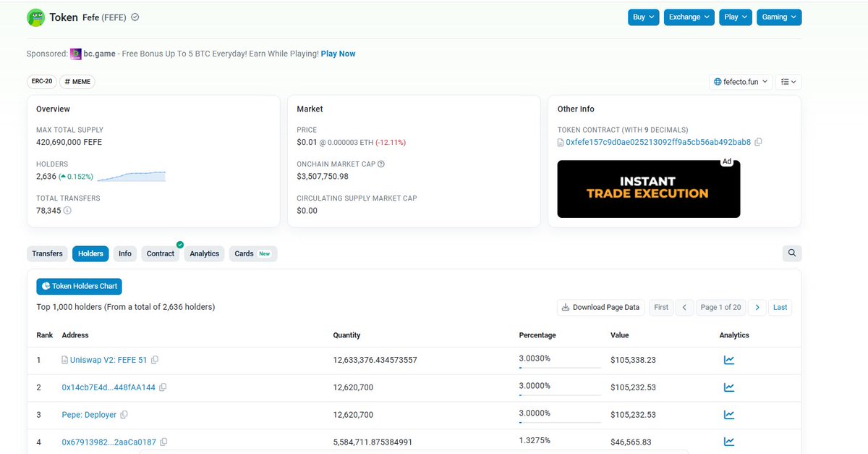Open analytics chart for rank 4 holder
This screenshot has width=868, height=454.
point(729,442)
